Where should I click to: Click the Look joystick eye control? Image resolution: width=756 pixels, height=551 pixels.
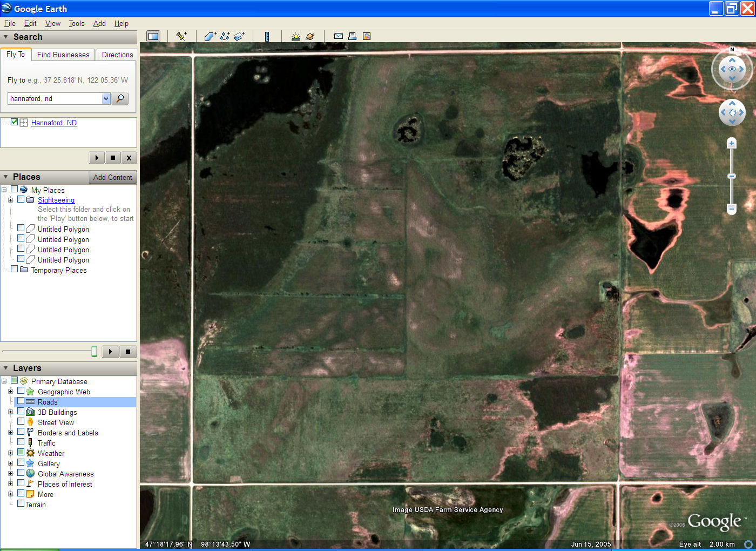click(x=732, y=69)
